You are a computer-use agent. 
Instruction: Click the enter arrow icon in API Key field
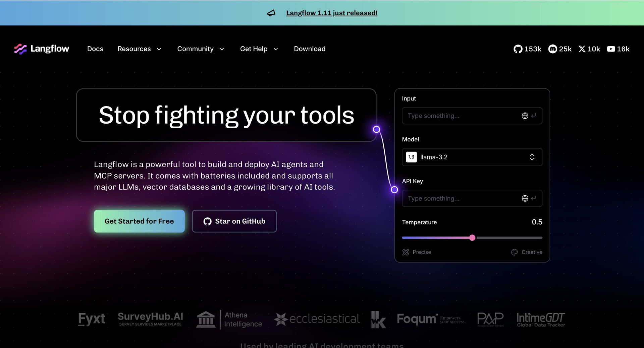(x=534, y=198)
